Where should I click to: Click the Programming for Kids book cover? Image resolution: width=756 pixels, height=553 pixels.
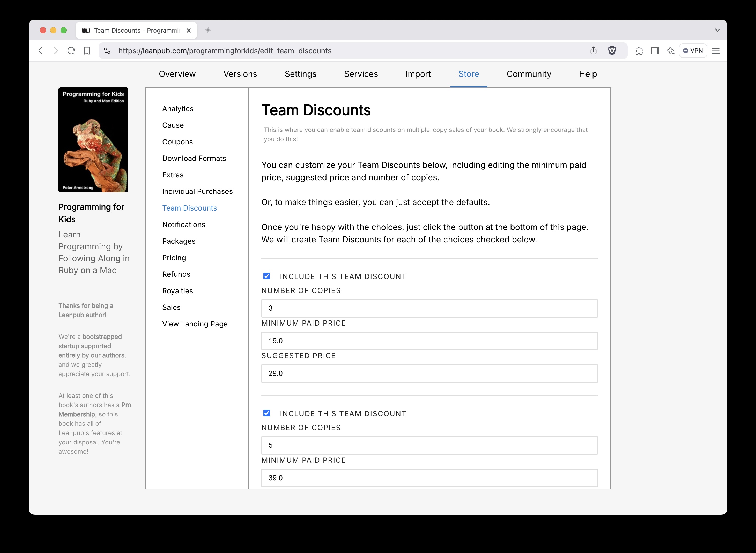click(93, 140)
